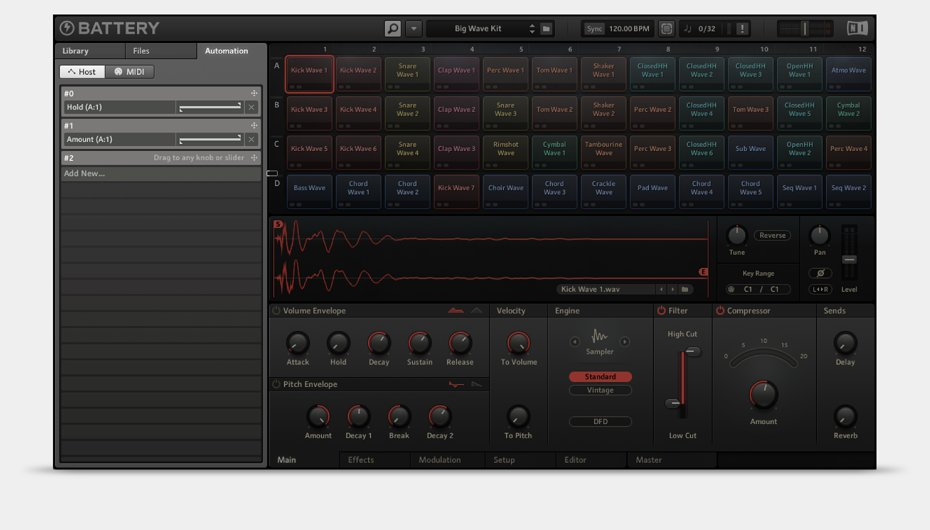930x530 pixels.
Task: Switch to the Library tab
Action: (76, 51)
